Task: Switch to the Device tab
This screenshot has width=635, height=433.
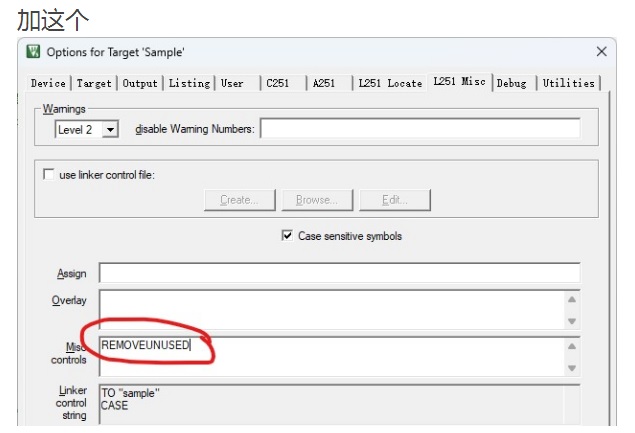Action: [48, 83]
